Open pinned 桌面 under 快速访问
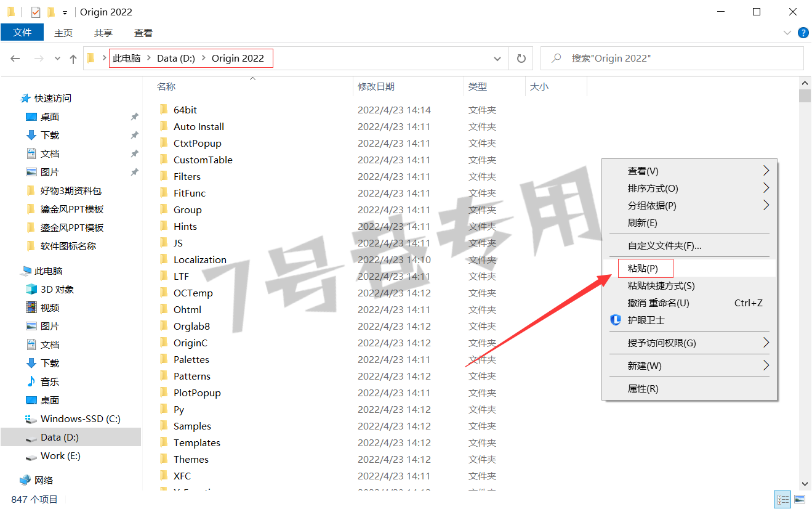This screenshot has height=509, width=812. pos(50,116)
